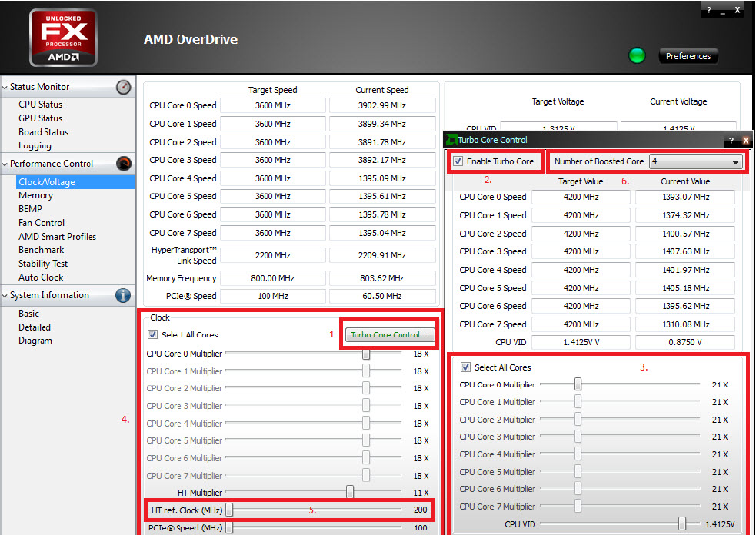Click the Memory Frequency current value 803.62 MHz
This screenshot has width=756, height=535.
382,278
